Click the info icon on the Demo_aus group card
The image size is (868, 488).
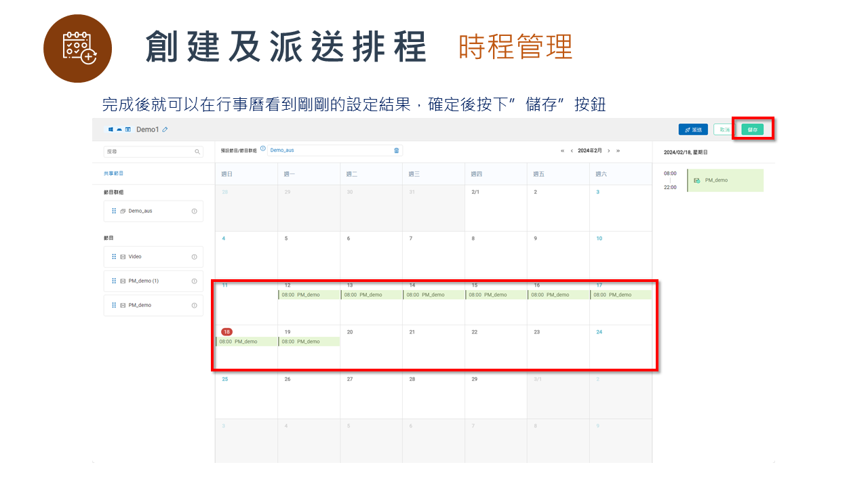click(193, 211)
